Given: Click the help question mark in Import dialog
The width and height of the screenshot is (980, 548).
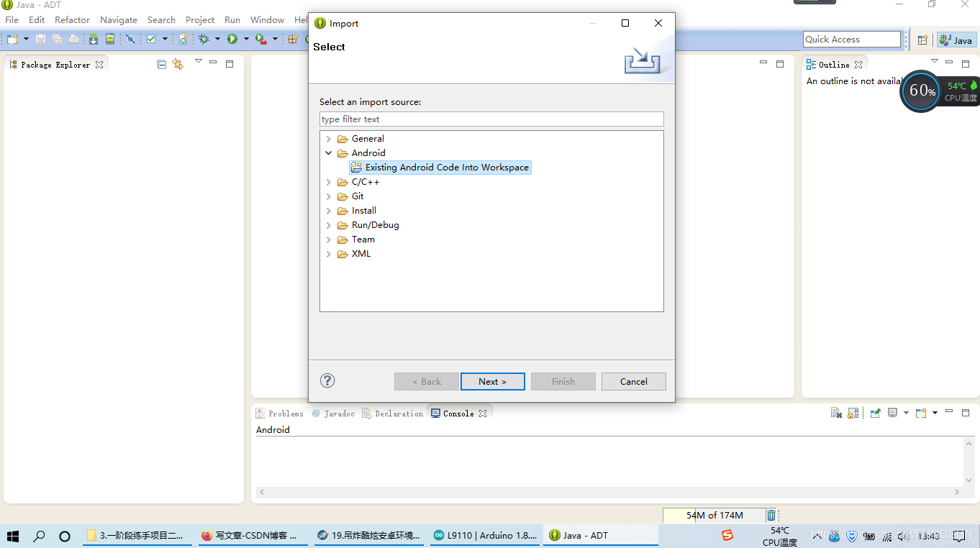Looking at the screenshot, I should 327,380.
